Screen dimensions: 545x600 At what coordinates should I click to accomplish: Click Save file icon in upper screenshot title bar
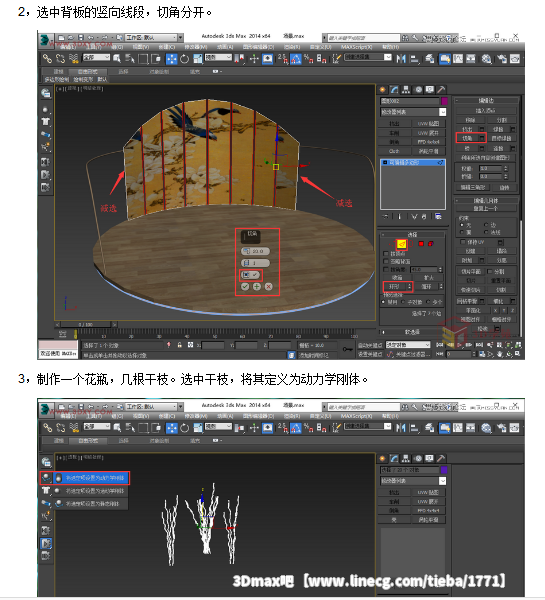(81, 38)
